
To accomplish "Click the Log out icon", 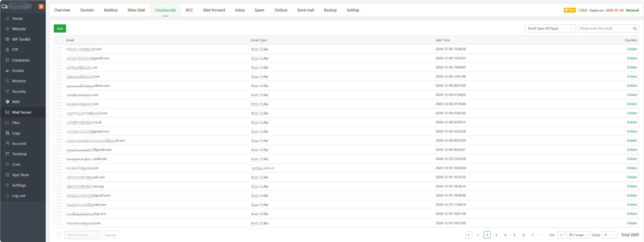I will click(x=7, y=195).
